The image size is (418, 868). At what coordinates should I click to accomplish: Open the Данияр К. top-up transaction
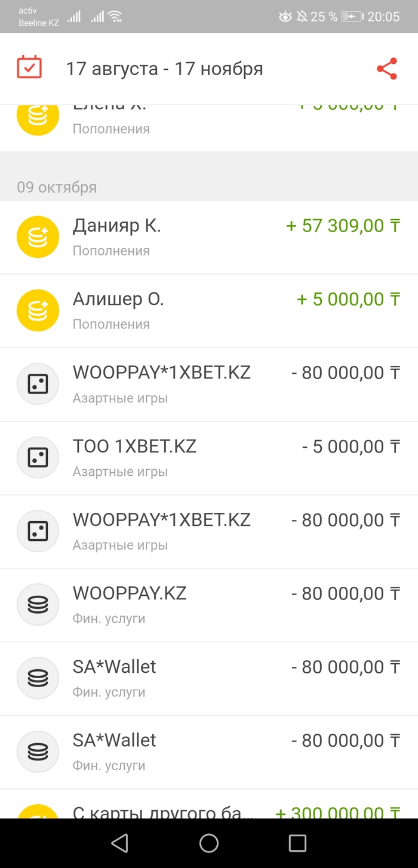point(117,226)
